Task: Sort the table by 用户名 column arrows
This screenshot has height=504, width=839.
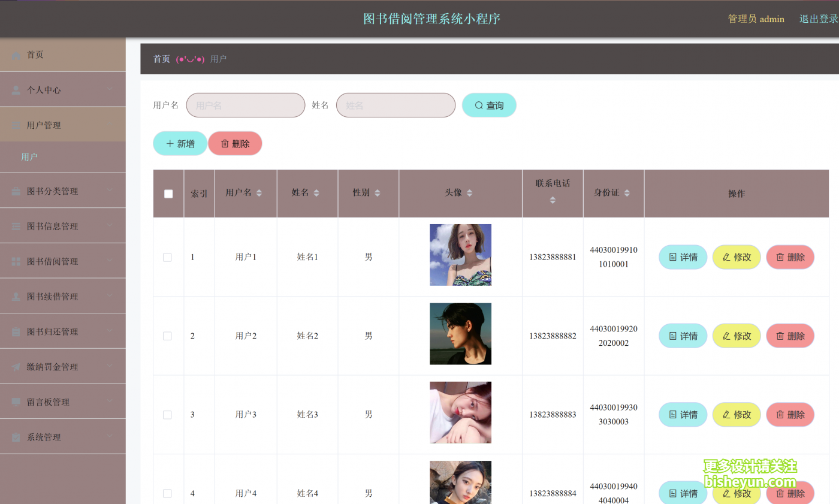Action: click(x=259, y=193)
